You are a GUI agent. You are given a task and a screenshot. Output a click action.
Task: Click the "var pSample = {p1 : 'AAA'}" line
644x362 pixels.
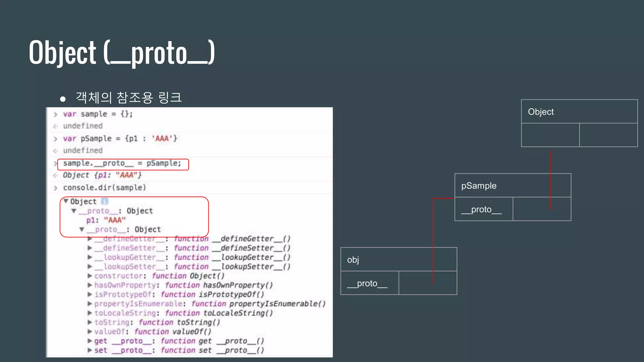[x=120, y=139]
